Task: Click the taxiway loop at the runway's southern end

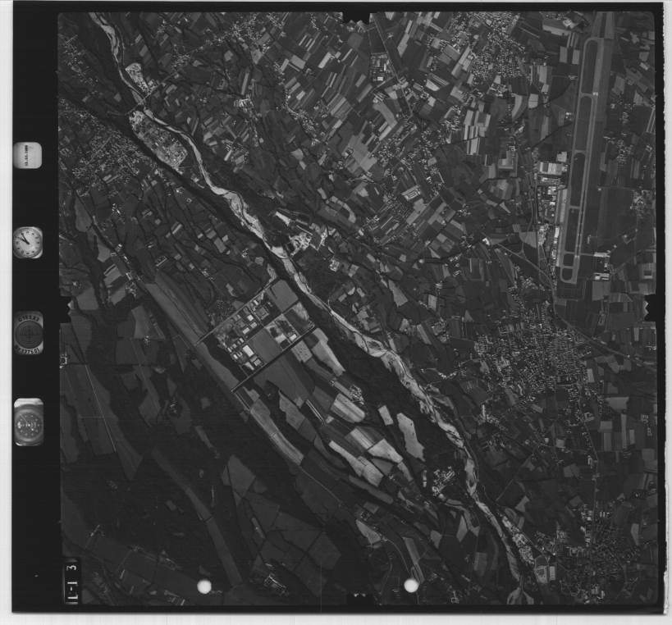Action: point(568,267)
